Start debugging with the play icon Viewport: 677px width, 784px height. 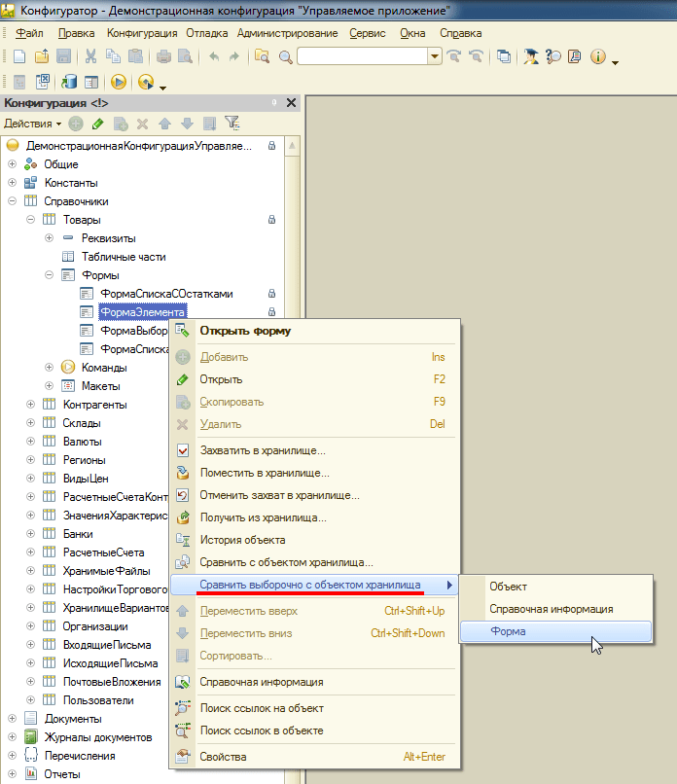pos(119,82)
